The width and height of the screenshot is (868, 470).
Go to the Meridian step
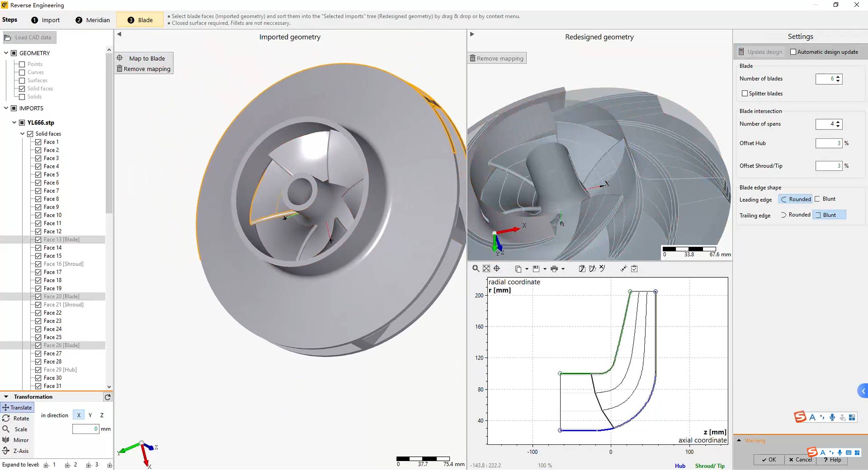93,20
